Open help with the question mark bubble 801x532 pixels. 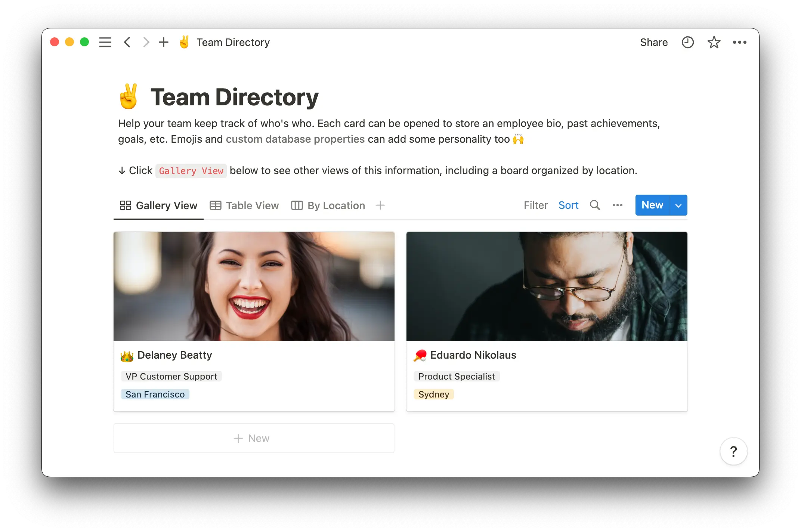tap(733, 451)
